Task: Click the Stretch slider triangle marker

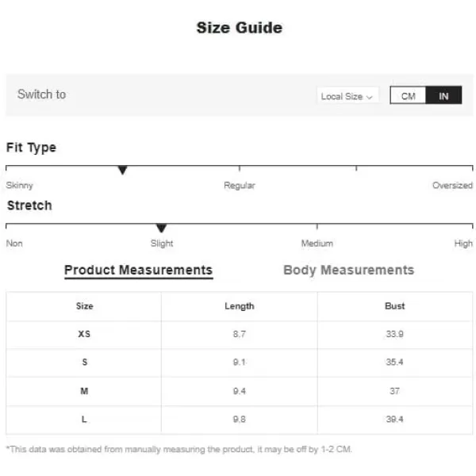Action: click(162, 228)
